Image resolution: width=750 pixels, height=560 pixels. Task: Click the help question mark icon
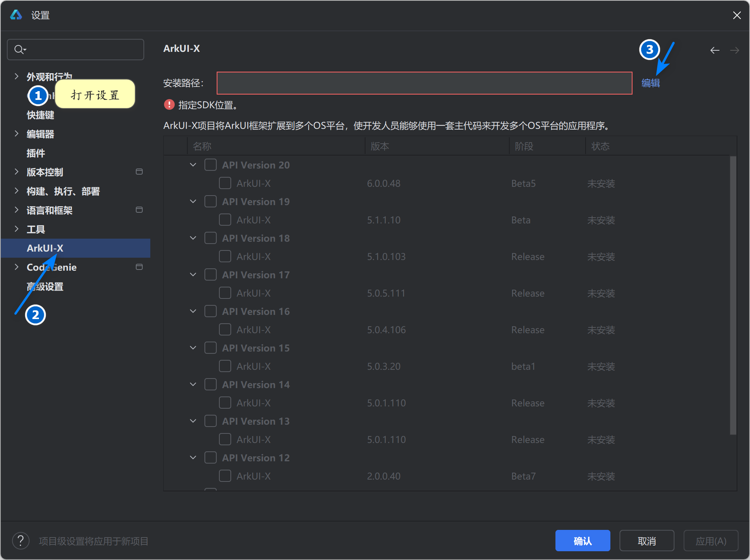point(21,541)
